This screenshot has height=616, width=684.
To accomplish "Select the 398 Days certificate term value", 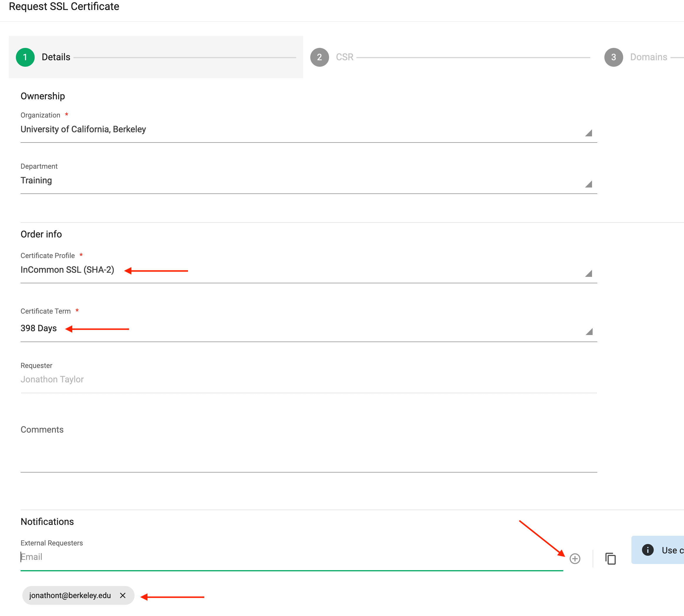I will pos(38,328).
